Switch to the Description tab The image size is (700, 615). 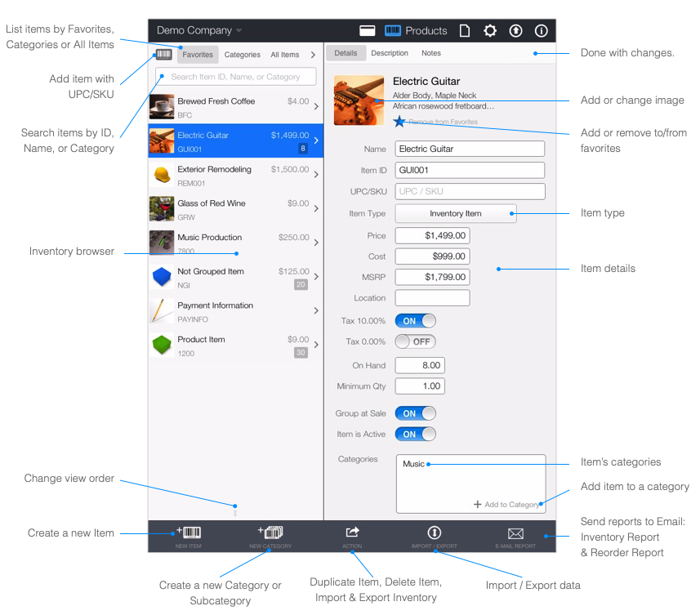390,52
